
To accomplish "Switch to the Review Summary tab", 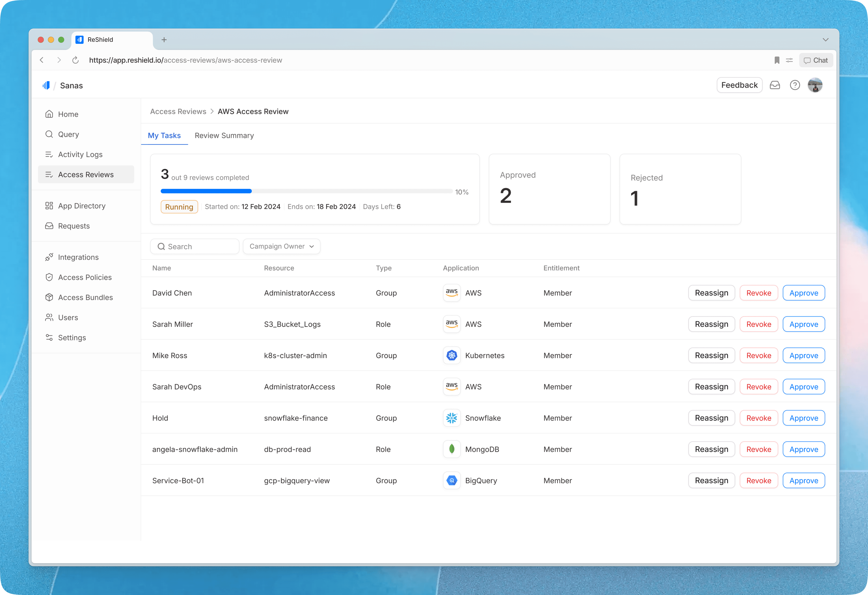I will click(224, 136).
